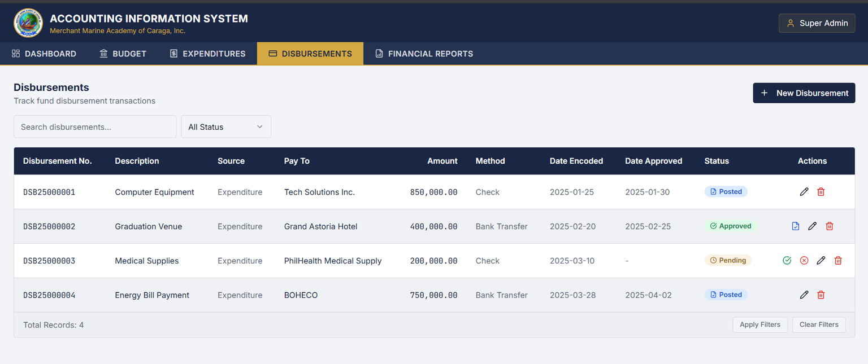Screen dimensions: 868x364
Task: Click payee Tech Solutions Inc.
Action: (x=319, y=192)
